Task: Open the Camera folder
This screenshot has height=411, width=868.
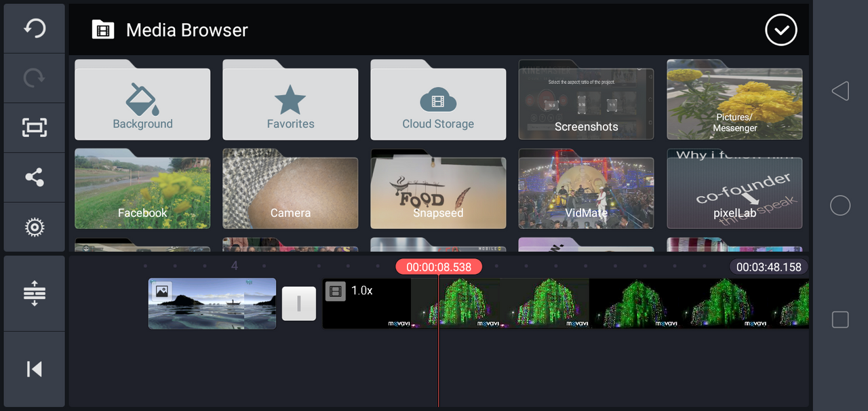Action: [290, 189]
